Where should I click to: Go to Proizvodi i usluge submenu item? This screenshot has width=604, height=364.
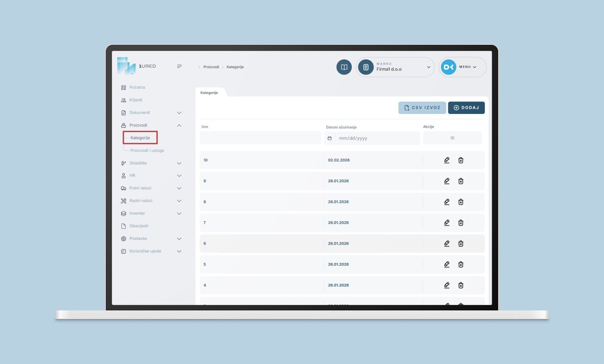tap(147, 151)
